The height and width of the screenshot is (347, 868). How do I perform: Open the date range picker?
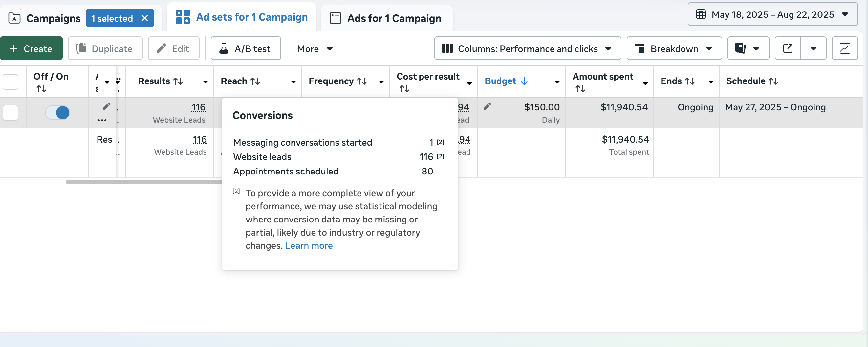(772, 15)
